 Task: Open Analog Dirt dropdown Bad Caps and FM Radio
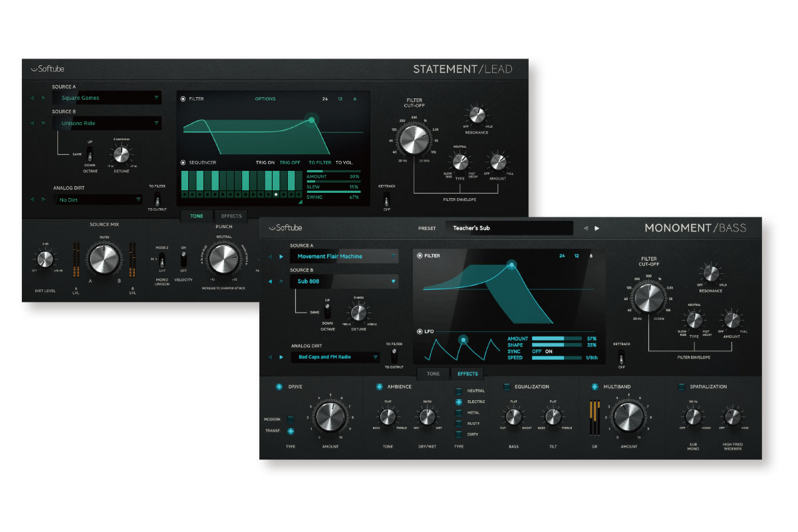point(334,357)
